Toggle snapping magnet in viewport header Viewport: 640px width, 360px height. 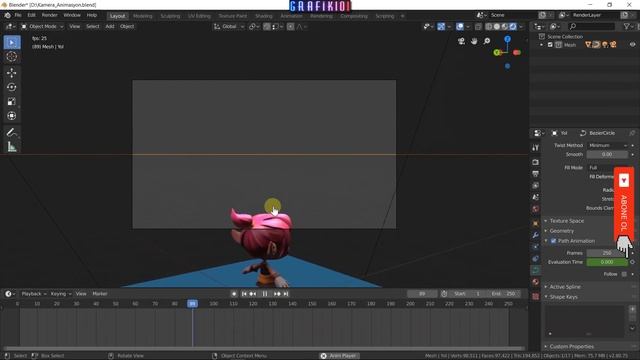point(267,27)
